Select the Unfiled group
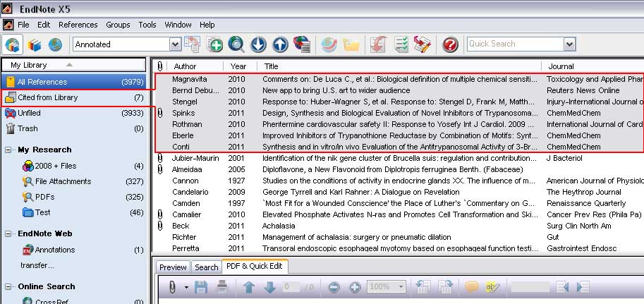 [73, 113]
